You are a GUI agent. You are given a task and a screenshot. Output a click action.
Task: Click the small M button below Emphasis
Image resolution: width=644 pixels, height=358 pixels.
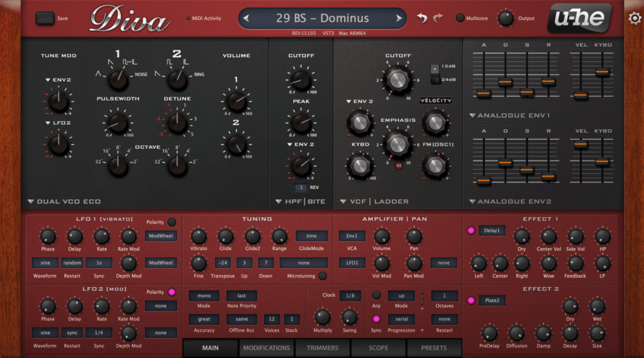pos(398,166)
